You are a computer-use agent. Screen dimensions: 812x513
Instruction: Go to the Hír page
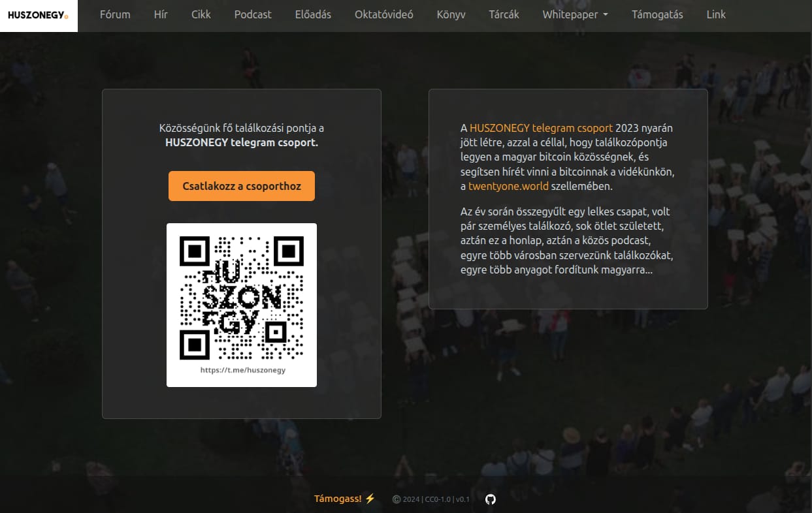(161, 14)
